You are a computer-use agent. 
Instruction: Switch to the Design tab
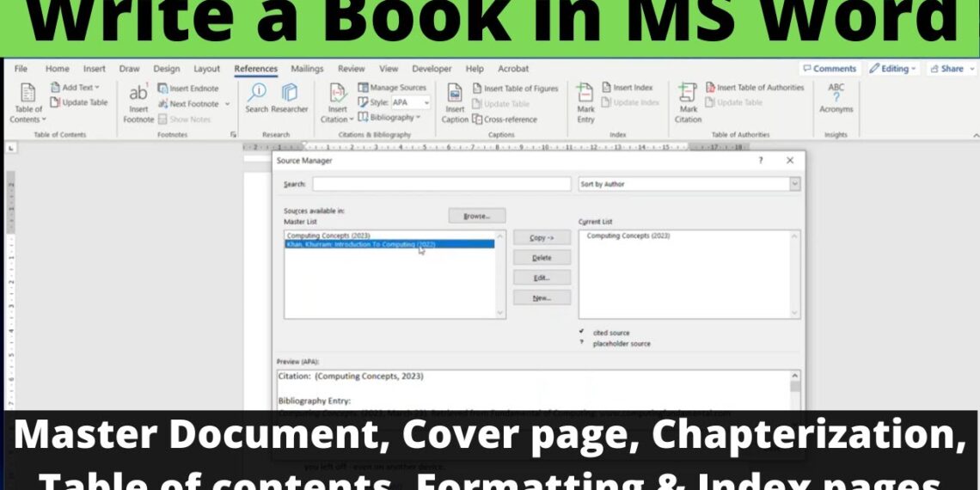tap(166, 69)
